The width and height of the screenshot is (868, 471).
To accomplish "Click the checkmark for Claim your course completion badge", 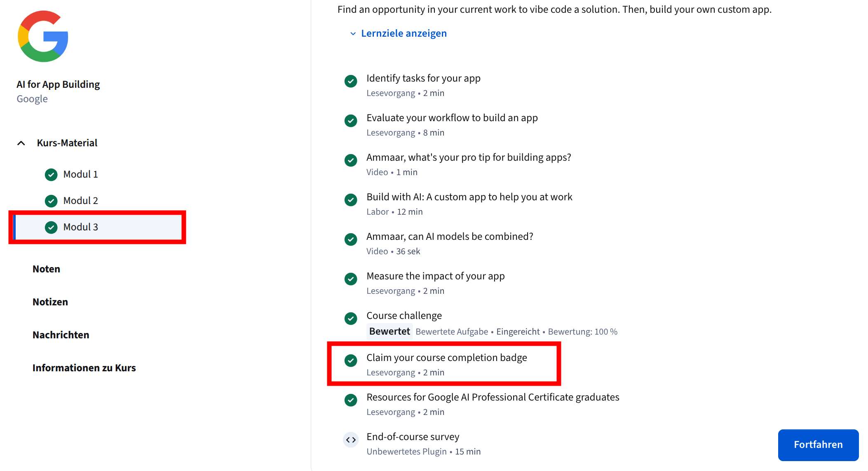I will (x=351, y=361).
